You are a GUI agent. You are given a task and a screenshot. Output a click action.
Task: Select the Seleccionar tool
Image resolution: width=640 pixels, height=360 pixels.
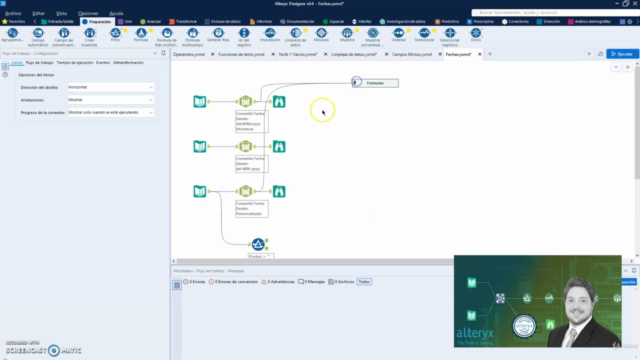(x=424, y=35)
